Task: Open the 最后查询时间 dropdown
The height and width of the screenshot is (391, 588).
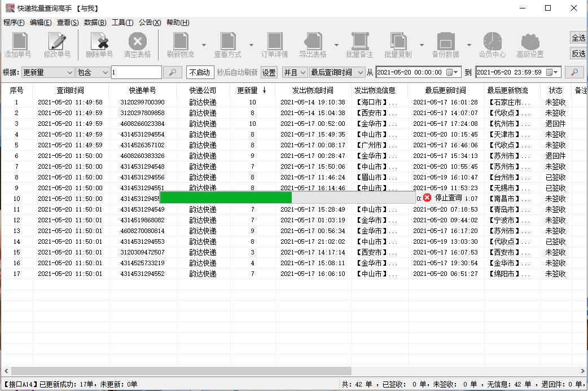Action: pos(336,72)
